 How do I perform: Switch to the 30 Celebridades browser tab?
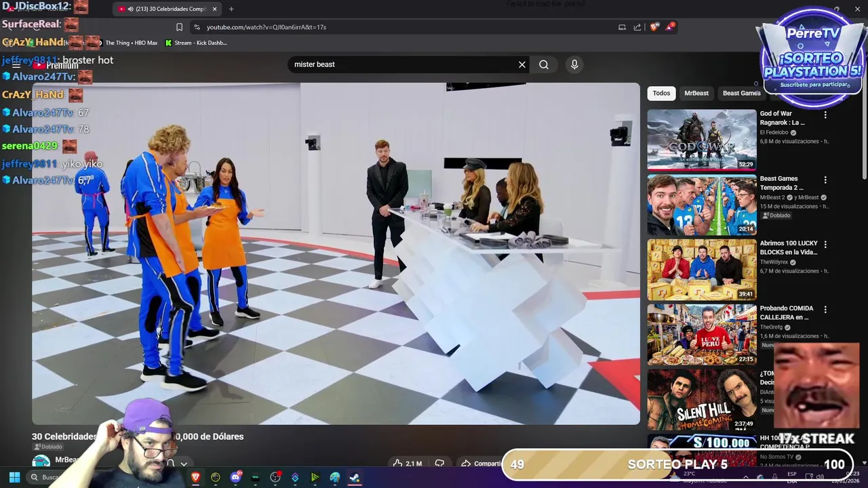[x=166, y=9]
